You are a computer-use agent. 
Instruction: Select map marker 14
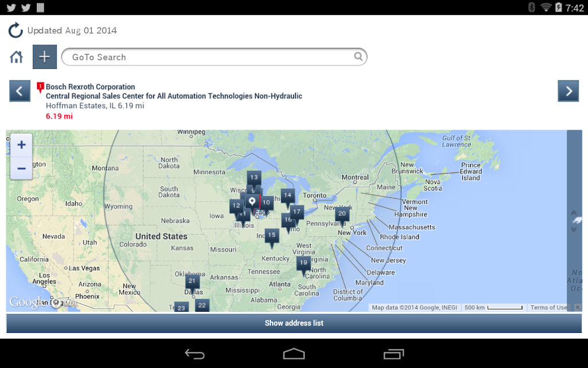point(288,197)
